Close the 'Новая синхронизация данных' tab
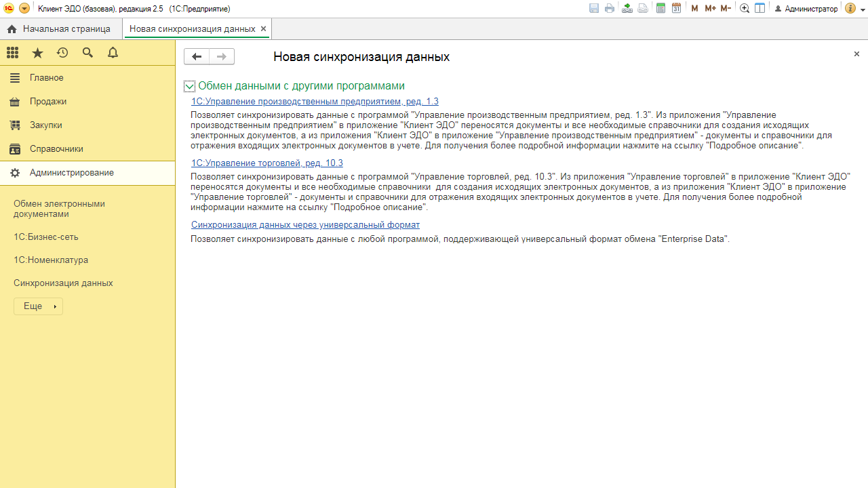Viewport: 868px width, 488px height. coord(264,29)
